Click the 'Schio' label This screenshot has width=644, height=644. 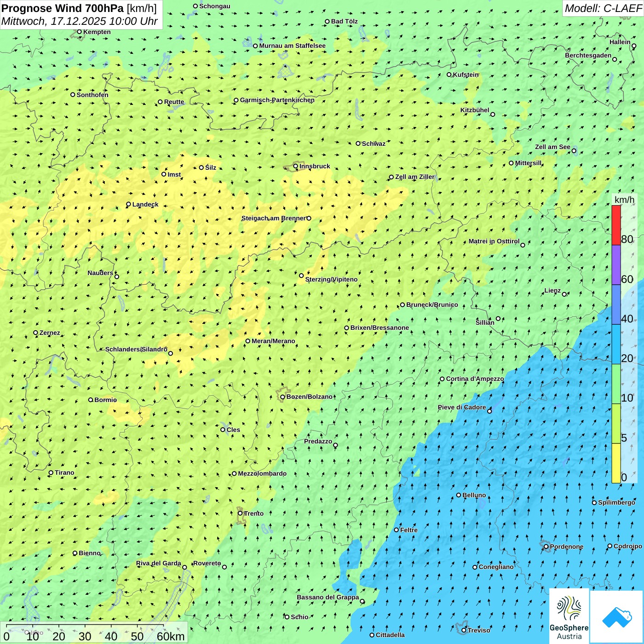[299, 617]
